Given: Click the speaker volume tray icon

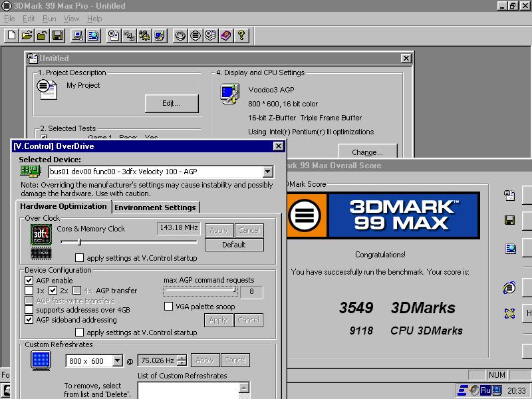Looking at the screenshot, I should (x=474, y=390).
